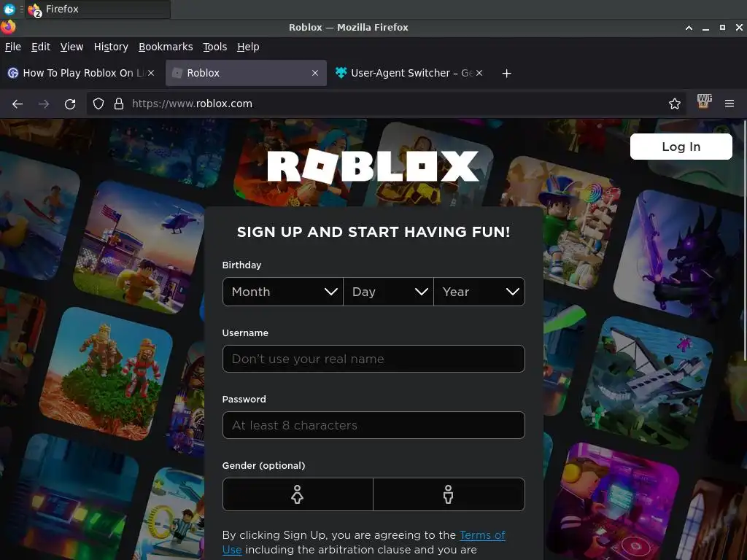This screenshot has height=560, width=747.
Task: Open the Bookmarks menu
Action: click(166, 47)
